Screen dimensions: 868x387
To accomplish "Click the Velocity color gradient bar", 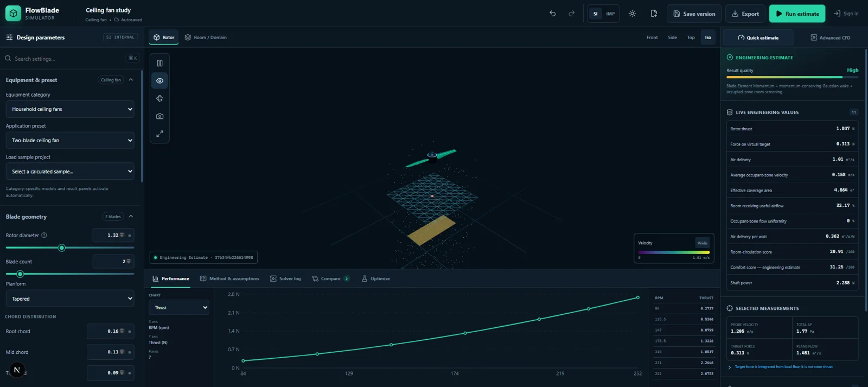I will pos(674,252).
